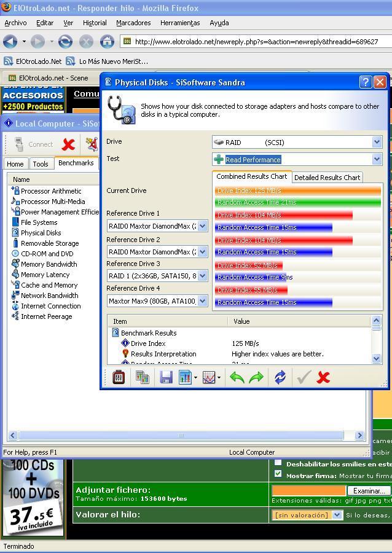Click the Firefox forward arrow button
Image resolution: width=392 pixels, height=553 pixels.
[37, 42]
